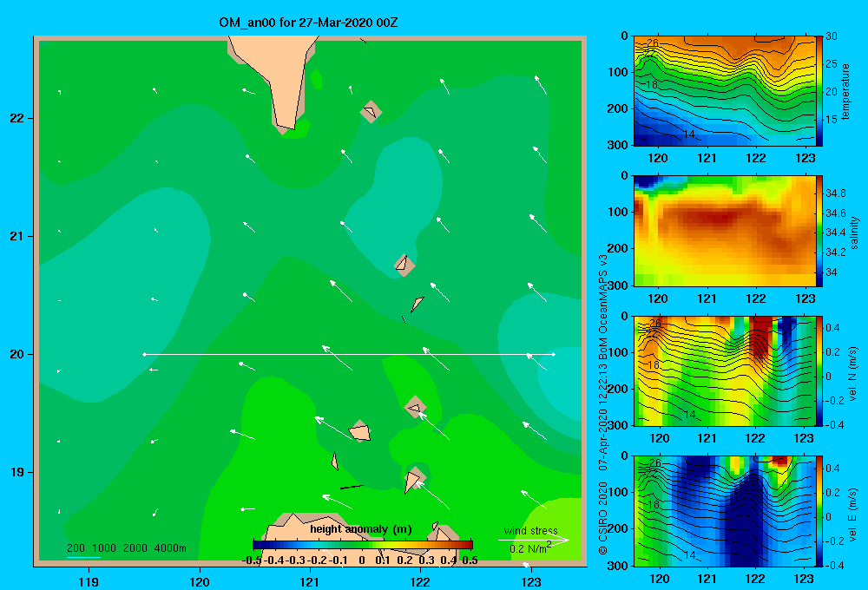
Task: Click the CSIRO BoM OceanMAPS copyright text
Action: (603, 404)
